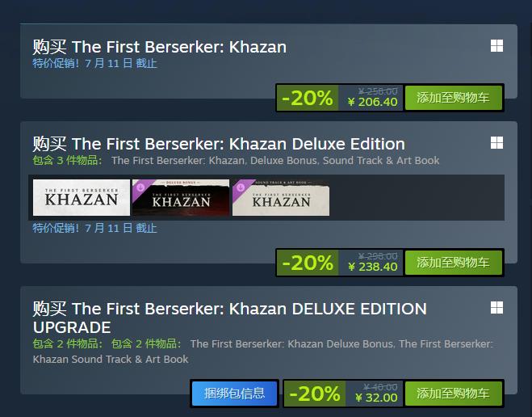Open the dark Deluxe Bonus thumbnail

181,198
